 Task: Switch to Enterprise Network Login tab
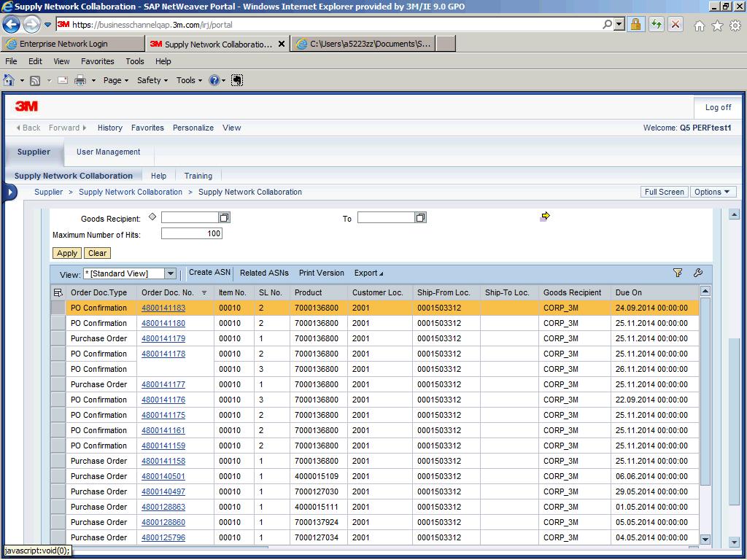tap(72, 44)
